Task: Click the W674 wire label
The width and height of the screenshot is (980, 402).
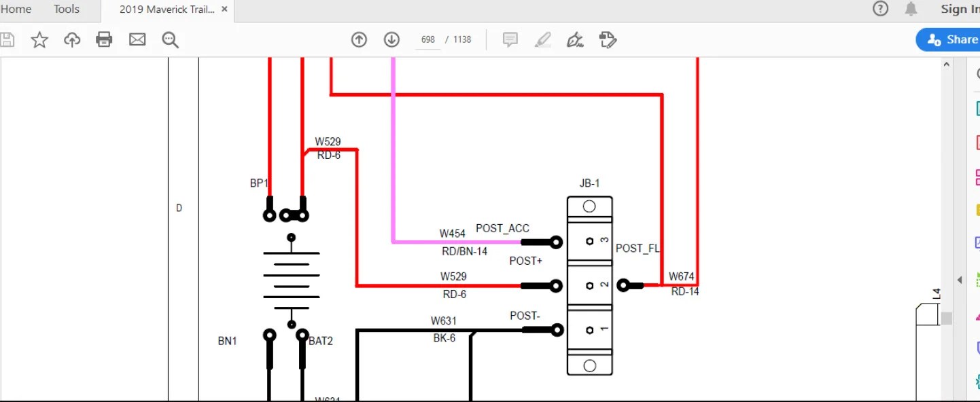Action: pyautogui.click(x=682, y=276)
